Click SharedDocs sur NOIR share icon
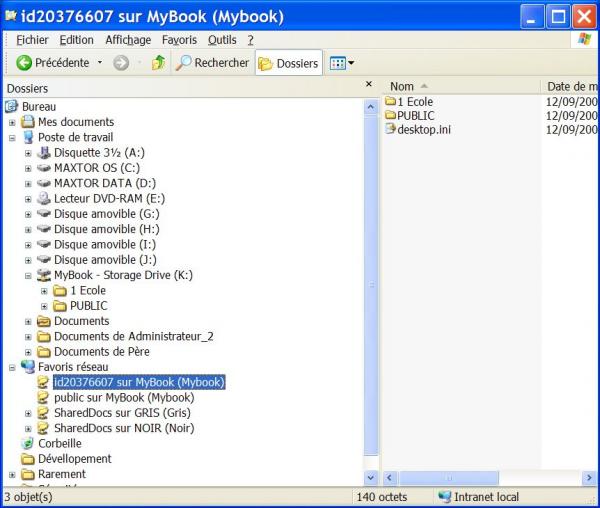600x508 pixels. pos(43,428)
